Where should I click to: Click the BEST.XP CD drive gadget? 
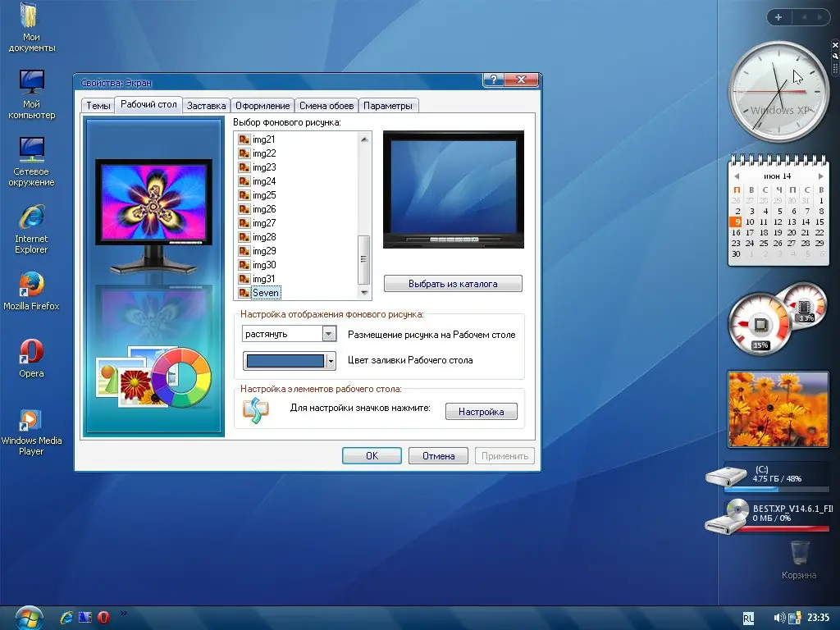tap(769, 516)
